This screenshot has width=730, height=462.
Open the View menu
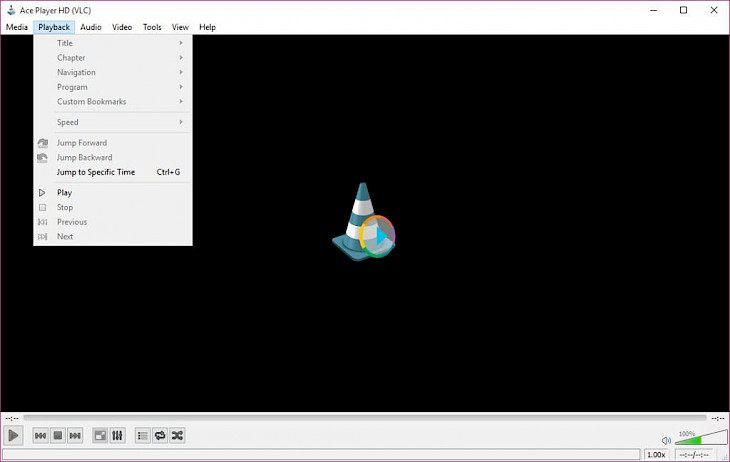coord(180,27)
